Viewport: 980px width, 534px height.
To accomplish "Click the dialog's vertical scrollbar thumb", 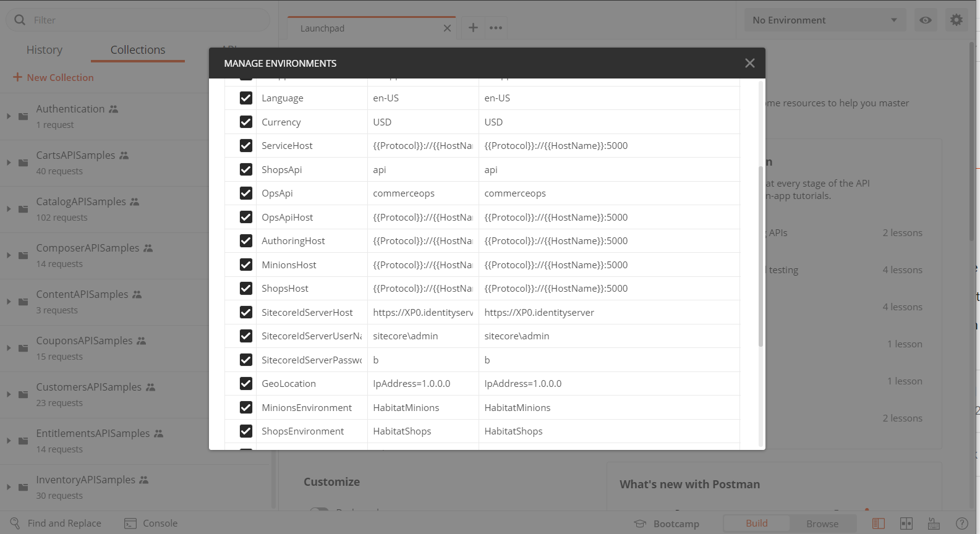I will 761,256.
